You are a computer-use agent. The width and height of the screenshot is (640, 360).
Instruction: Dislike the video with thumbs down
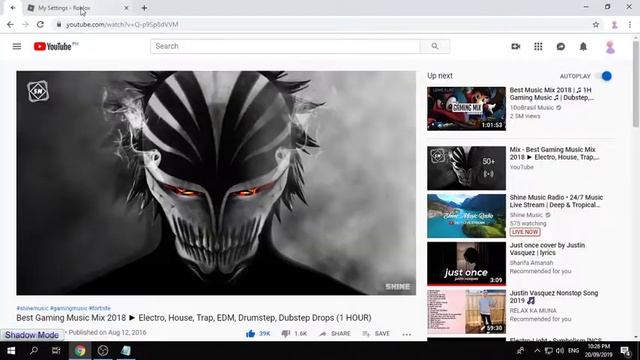[286, 334]
